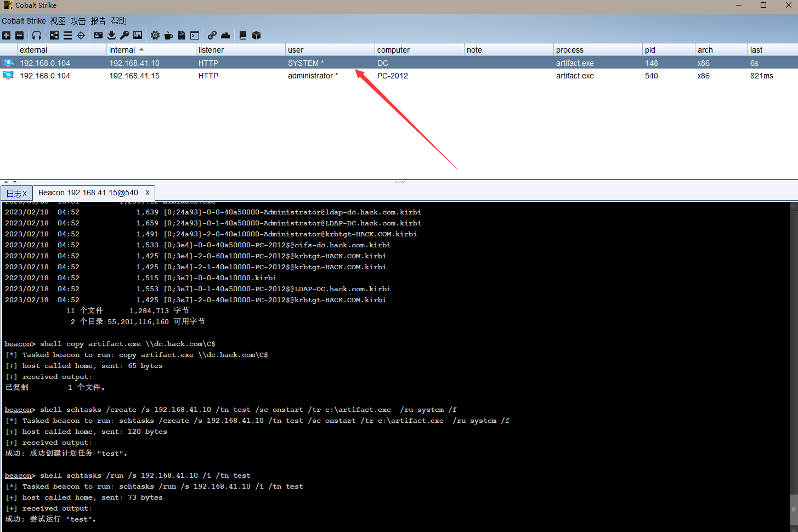Viewport: 798px width, 532px height.
Task: Minimize the Cobalt Strike window
Action: point(739,5)
